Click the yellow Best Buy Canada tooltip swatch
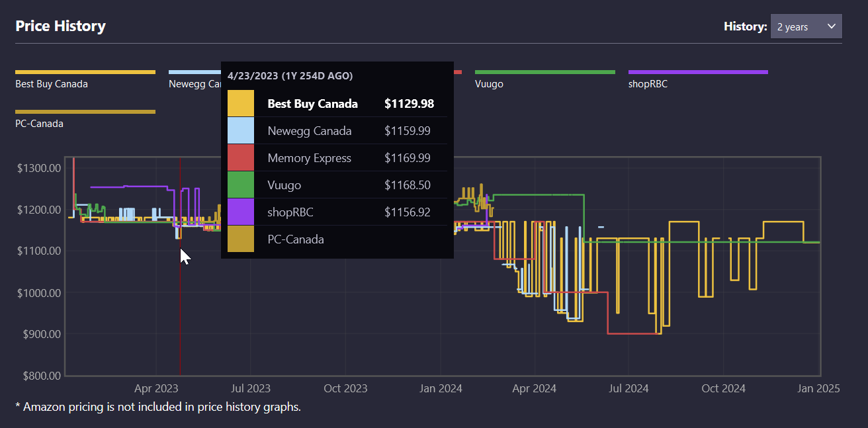Image resolution: width=868 pixels, height=428 pixels. 240,104
